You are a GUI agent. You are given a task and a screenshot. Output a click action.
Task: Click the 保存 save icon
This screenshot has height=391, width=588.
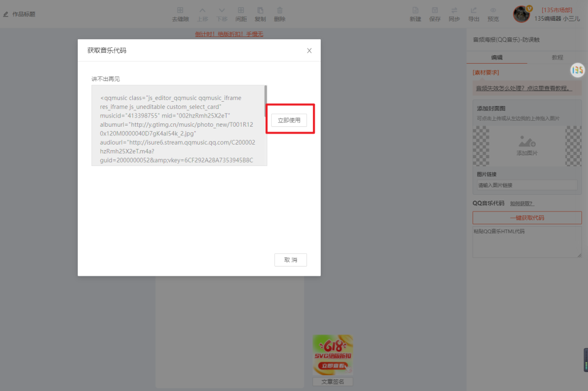tap(435, 14)
